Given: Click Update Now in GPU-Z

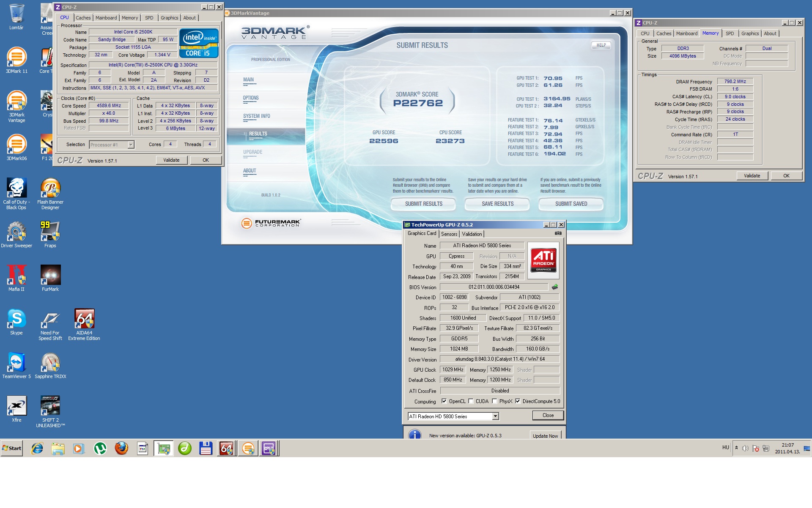Looking at the screenshot, I should [x=545, y=436].
